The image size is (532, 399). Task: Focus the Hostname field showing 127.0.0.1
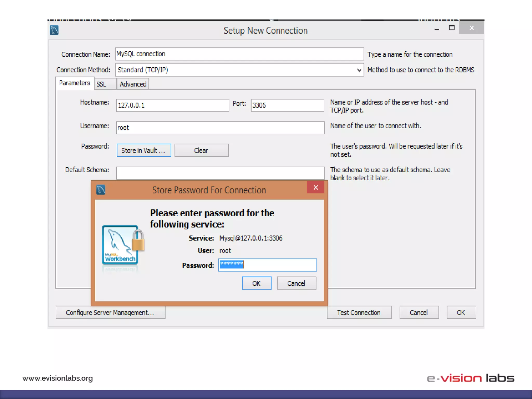click(x=172, y=105)
